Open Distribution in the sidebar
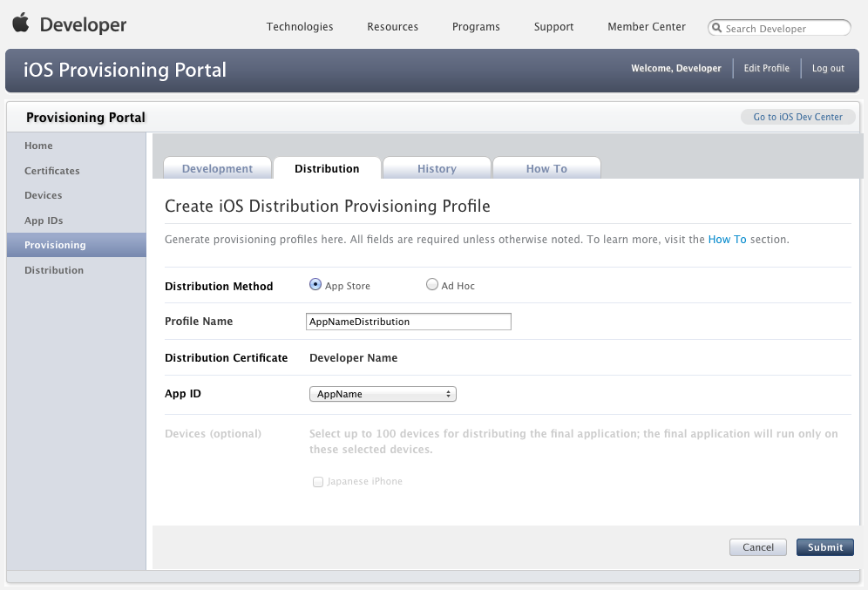 tap(77, 270)
